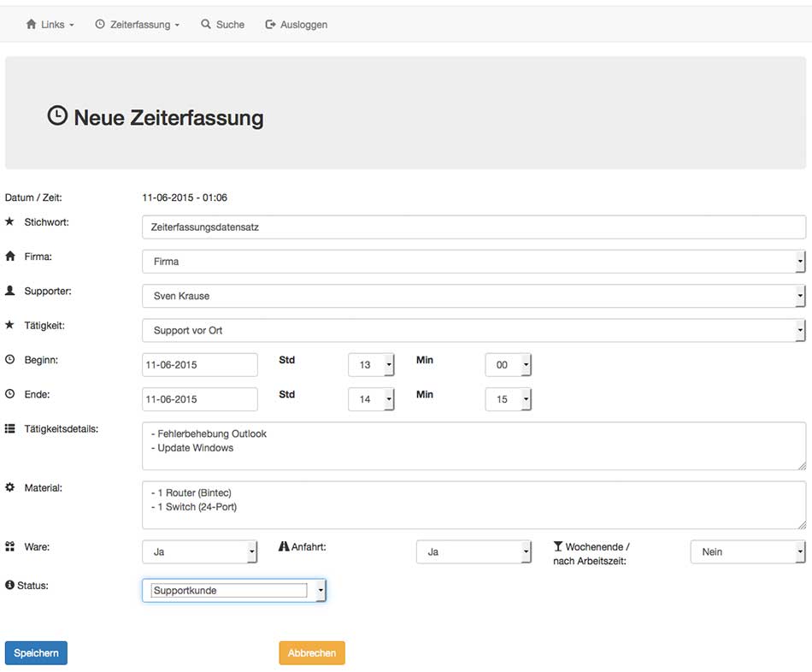Click resize handle of Material text area
The width and height of the screenshot is (812, 672).
point(802,525)
